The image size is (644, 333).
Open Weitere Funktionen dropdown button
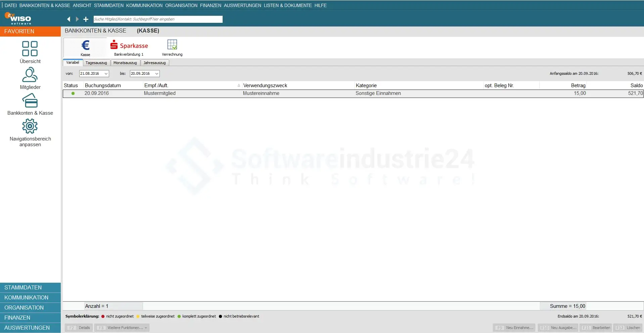(x=122, y=328)
